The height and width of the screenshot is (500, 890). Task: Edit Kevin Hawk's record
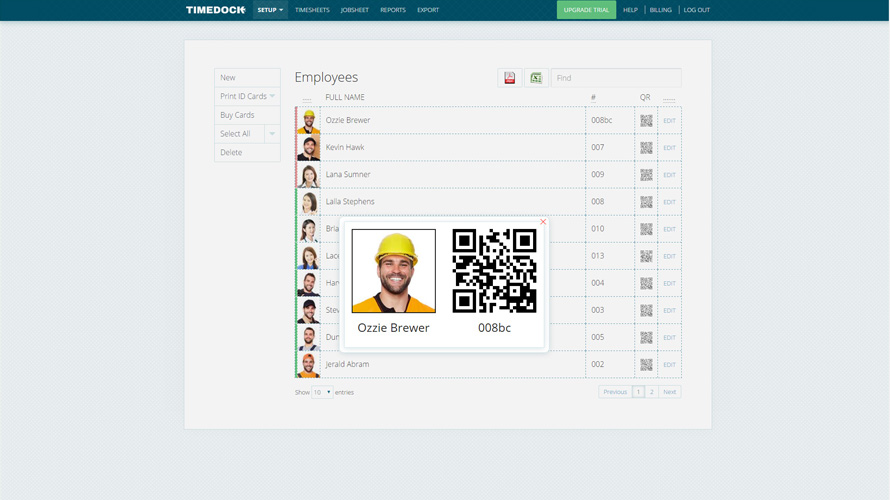click(x=670, y=148)
